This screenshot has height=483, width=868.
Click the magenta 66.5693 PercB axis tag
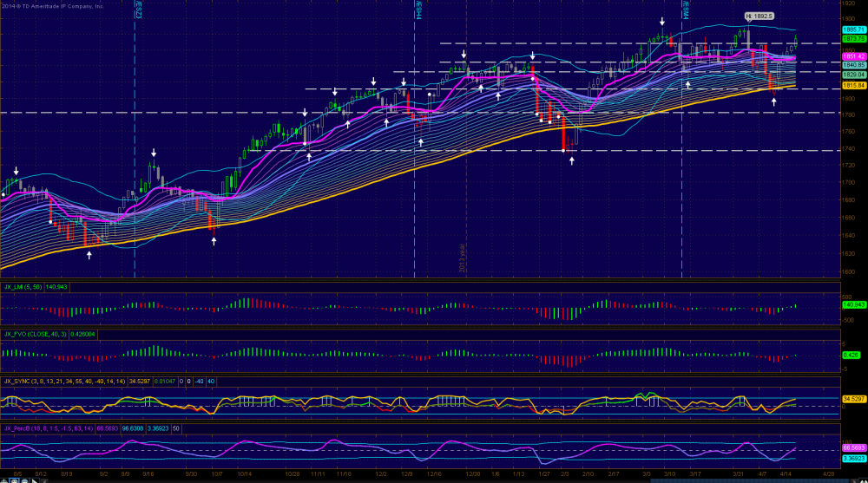pos(854,447)
